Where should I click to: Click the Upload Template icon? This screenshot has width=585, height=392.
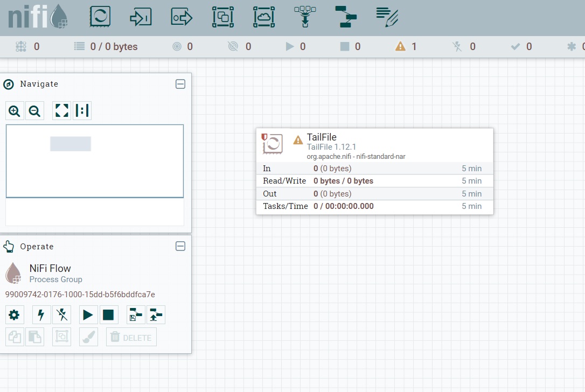(156, 315)
